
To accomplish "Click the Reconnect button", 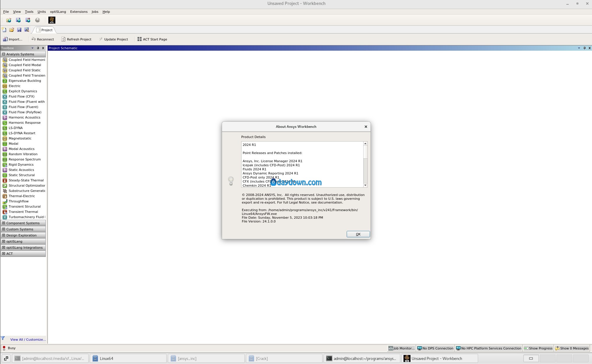I will click(x=43, y=39).
